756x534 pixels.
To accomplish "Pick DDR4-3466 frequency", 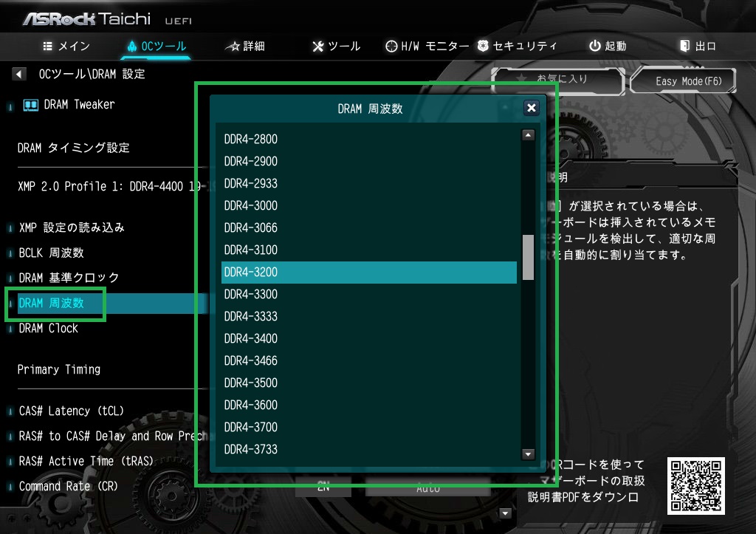I will pyautogui.click(x=369, y=361).
